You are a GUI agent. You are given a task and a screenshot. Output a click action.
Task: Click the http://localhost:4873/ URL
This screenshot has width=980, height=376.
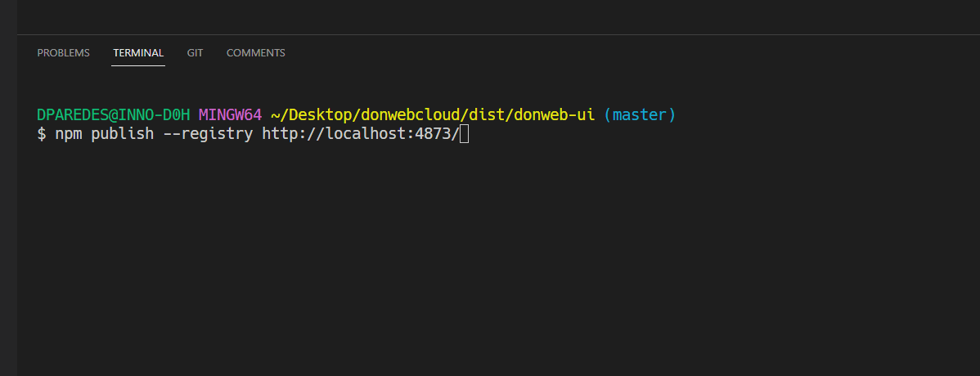pyautogui.click(x=360, y=134)
